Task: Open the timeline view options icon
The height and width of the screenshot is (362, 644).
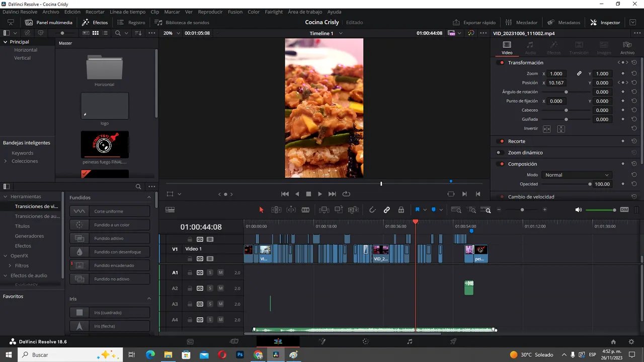Action: (x=170, y=210)
